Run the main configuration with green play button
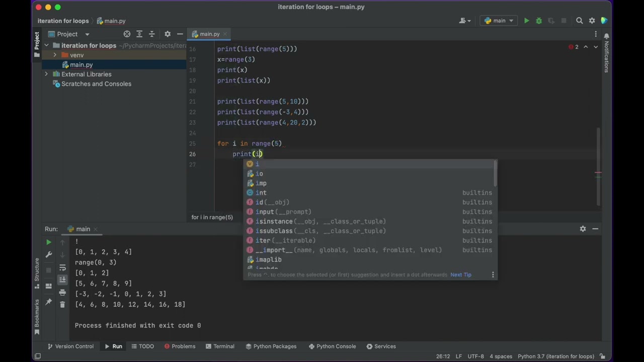Viewport: 644px width, 362px height. 526,21
